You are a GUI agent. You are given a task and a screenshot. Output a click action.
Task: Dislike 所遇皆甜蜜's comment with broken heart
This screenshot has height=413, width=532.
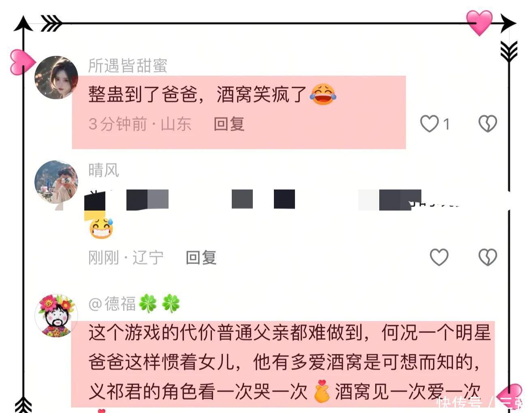point(487,123)
